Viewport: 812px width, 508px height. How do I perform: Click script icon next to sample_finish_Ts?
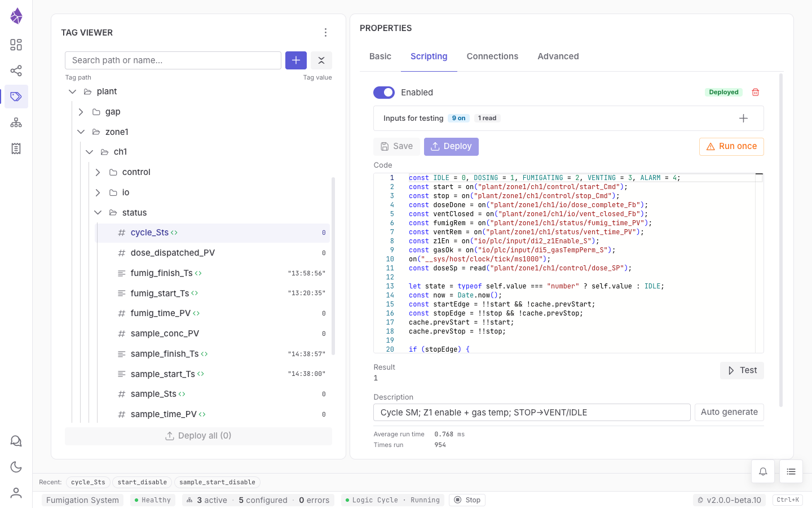point(204,354)
